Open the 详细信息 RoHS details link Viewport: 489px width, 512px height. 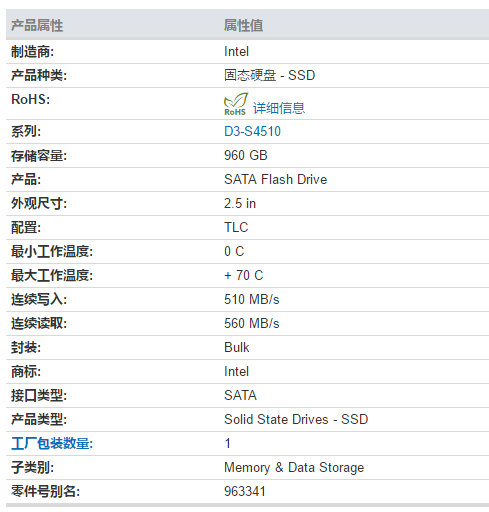point(279,108)
